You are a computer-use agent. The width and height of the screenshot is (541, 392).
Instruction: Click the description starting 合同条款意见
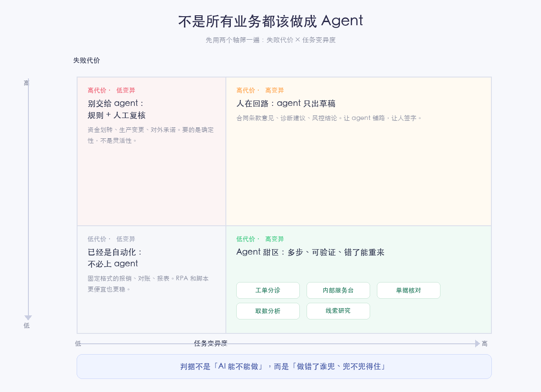[x=329, y=118]
